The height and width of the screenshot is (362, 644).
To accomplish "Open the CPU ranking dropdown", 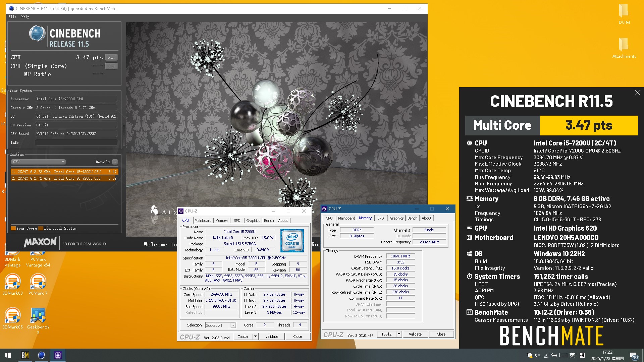I will click(38, 162).
